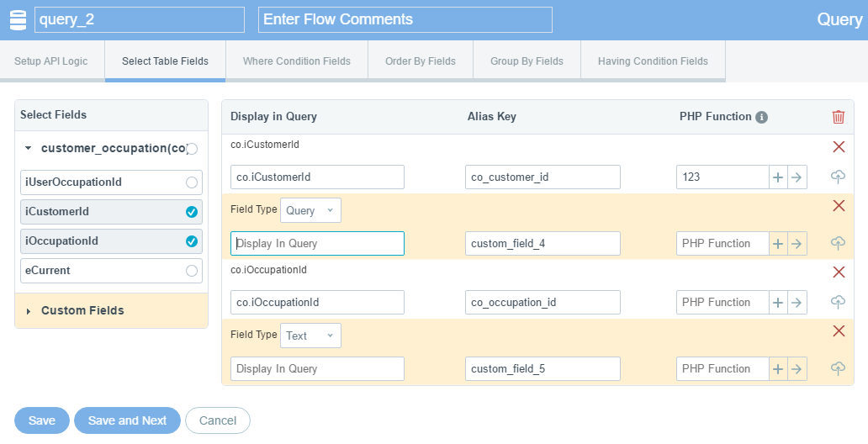Click arrow icon in co_occupation_id row
The height and width of the screenshot is (444, 868).
pyautogui.click(x=797, y=302)
